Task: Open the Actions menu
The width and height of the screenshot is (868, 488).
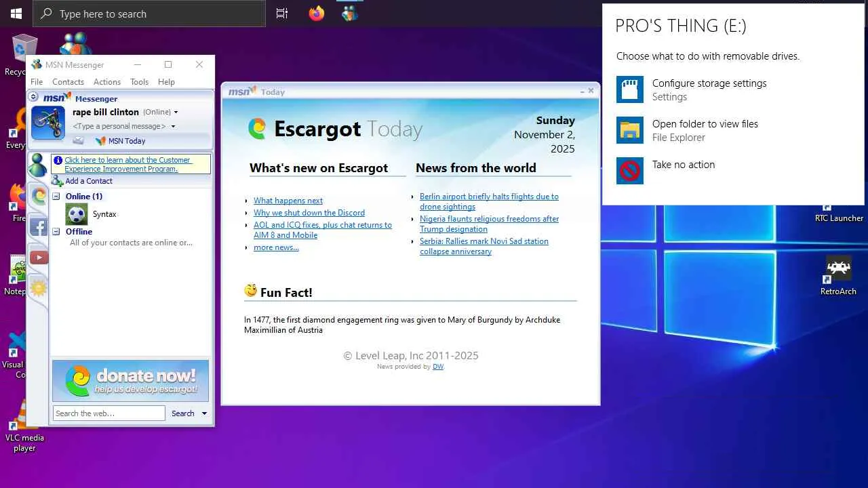Action: pos(107,82)
